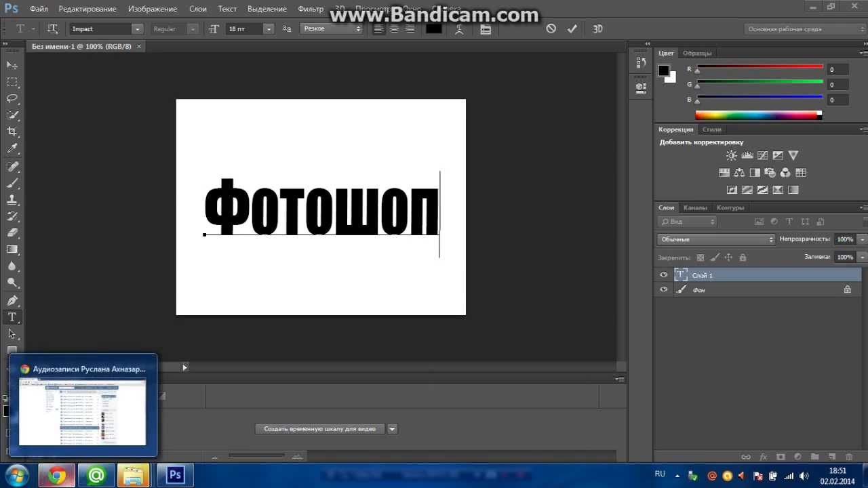Open Chrome from the Windows taskbar
Viewport: 868px width, 488px height.
(57, 475)
